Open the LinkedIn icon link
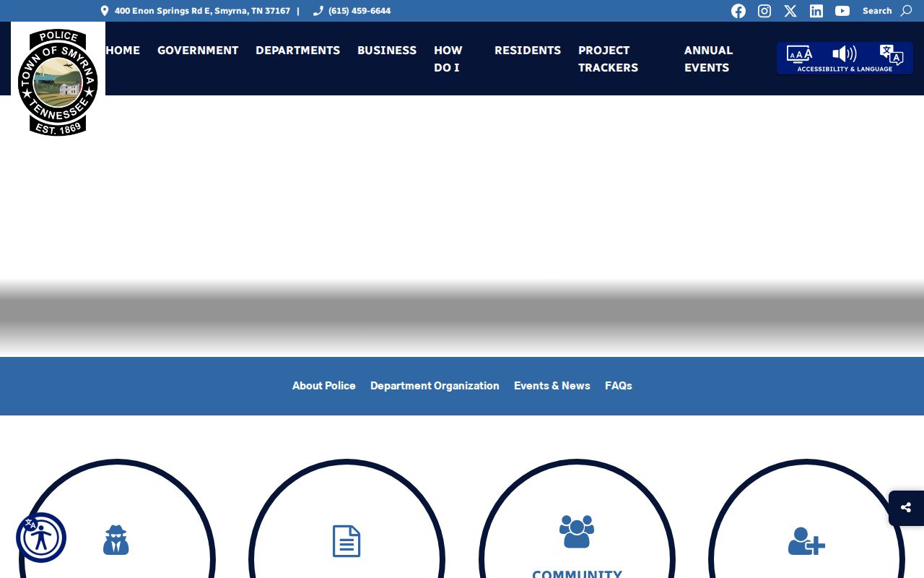 (x=816, y=11)
